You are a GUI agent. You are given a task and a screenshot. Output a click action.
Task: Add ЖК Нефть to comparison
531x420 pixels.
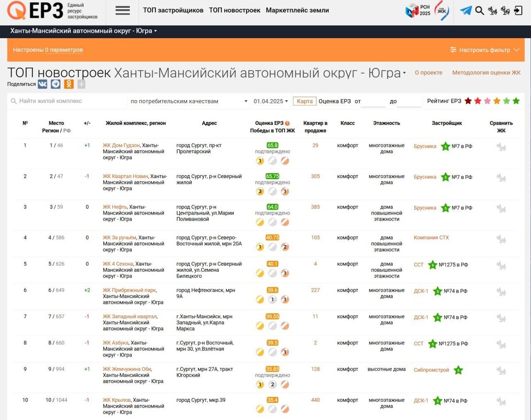point(501,209)
